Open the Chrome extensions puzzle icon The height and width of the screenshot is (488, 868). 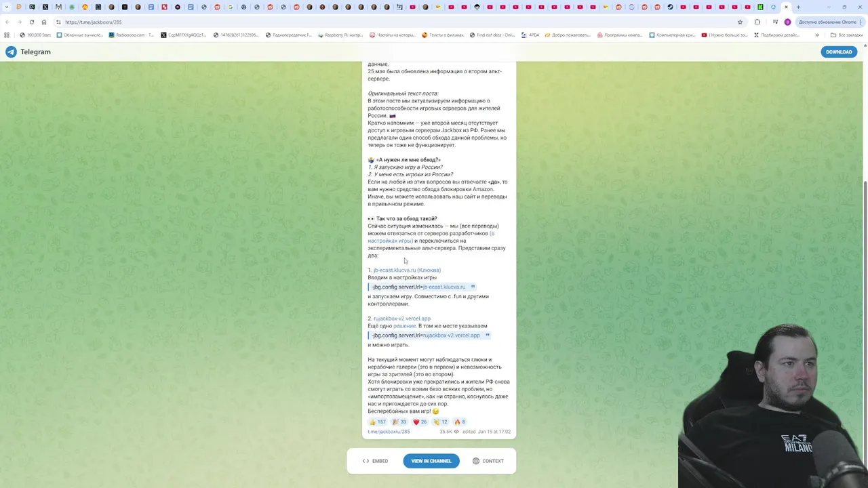(x=757, y=22)
